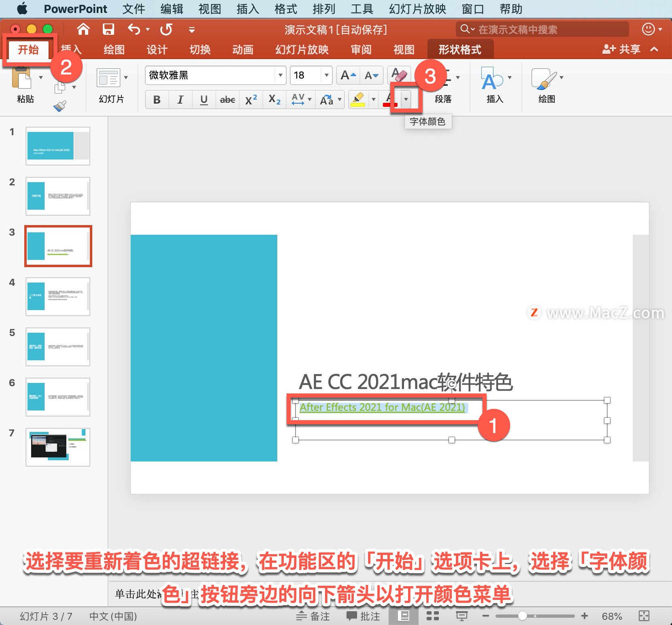Click the Drawing brush icon
This screenshot has height=625, width=672.
(544, 78)
